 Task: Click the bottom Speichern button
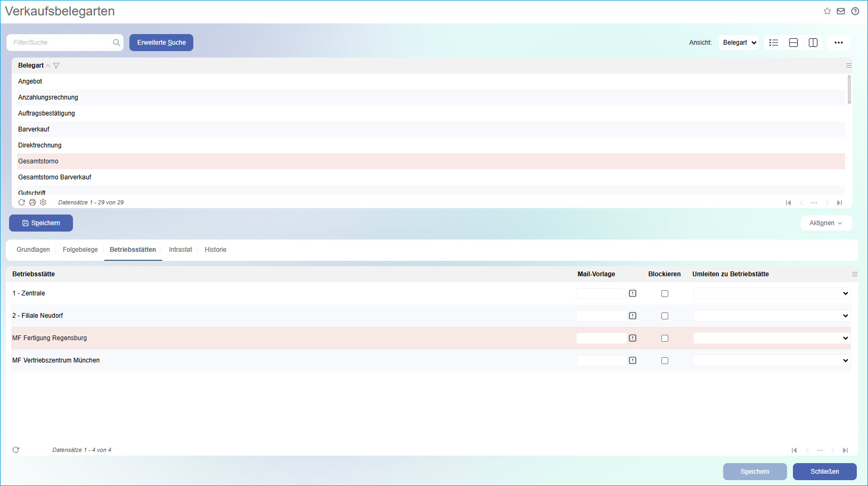[x=755, y=472]
